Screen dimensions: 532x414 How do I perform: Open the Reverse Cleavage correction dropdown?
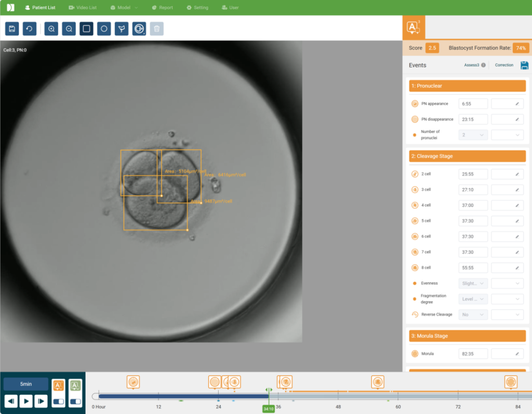pos(507,315)
